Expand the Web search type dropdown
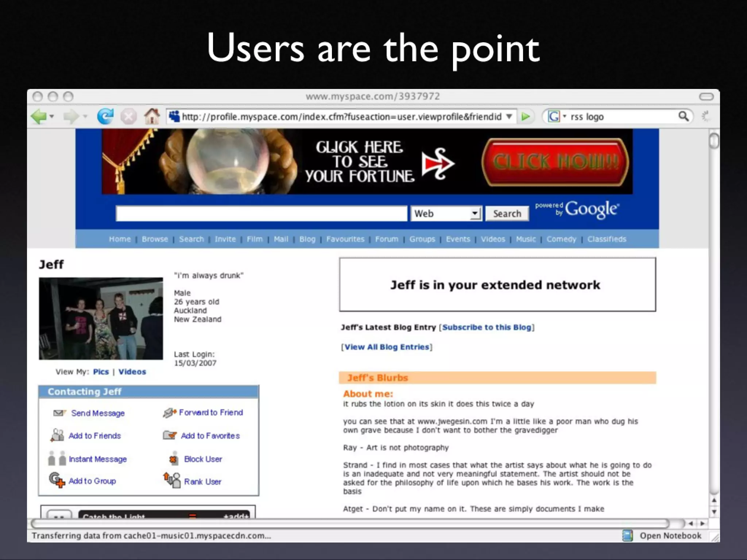This screenshot has height=560, width=747. 474,213
